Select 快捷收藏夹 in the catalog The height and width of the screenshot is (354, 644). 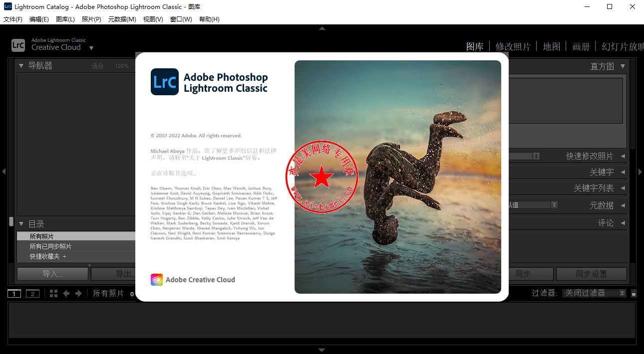76,256
